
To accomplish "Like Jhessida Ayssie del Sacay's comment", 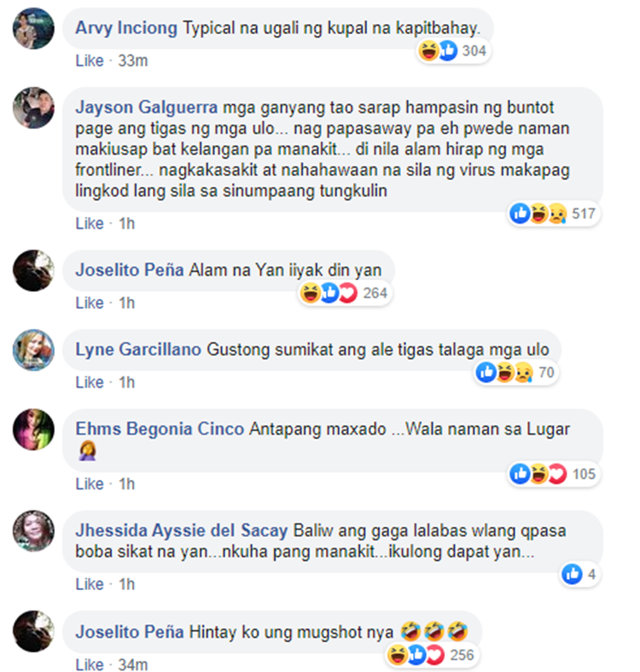I will [x=90, y=584].
